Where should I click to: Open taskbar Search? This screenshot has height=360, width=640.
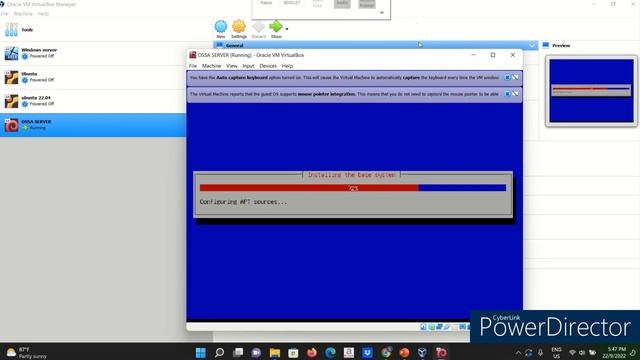[x=219, y=353]
